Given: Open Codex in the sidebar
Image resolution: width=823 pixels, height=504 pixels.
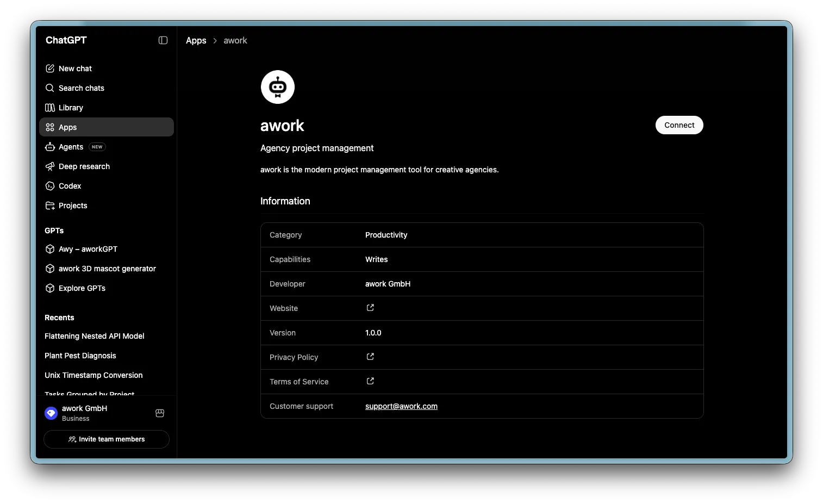Looking at the screenshot, I should (x=107, y=186).
